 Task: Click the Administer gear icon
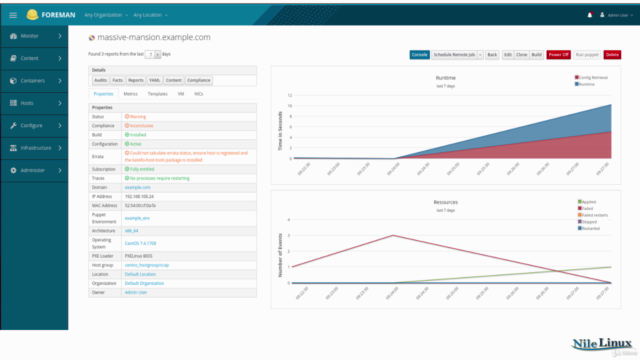(13, 170)
